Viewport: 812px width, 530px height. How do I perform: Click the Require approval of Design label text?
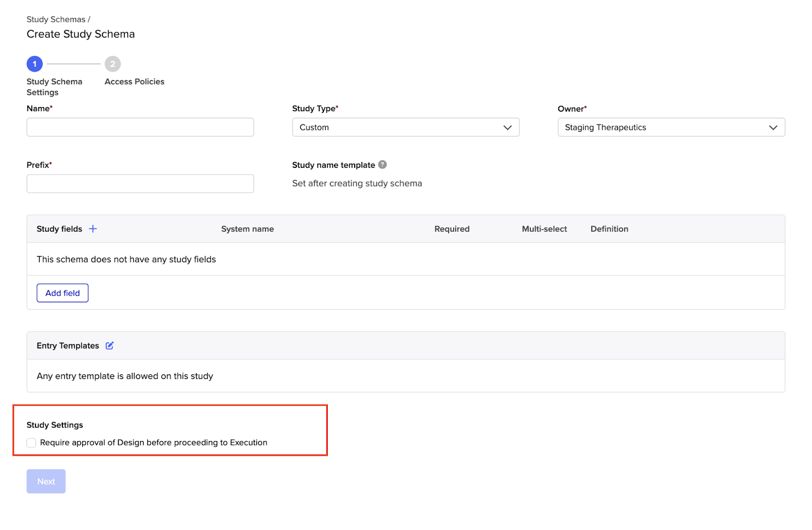point(153,443)
